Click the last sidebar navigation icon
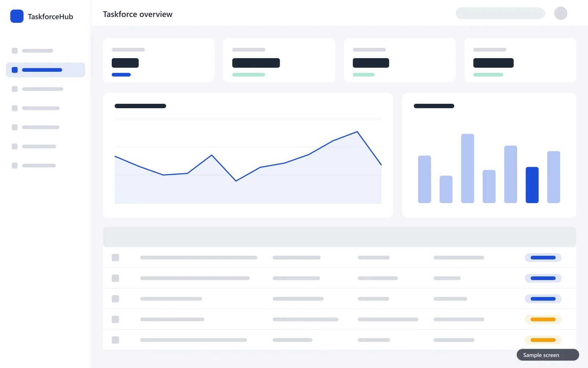The width and height of the screenshot is (588, 368). coord(15,166)
